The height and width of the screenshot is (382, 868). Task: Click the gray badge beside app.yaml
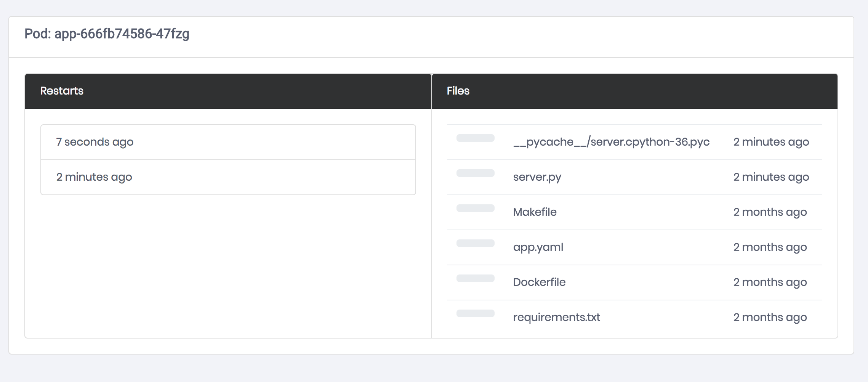coord(475,243)
